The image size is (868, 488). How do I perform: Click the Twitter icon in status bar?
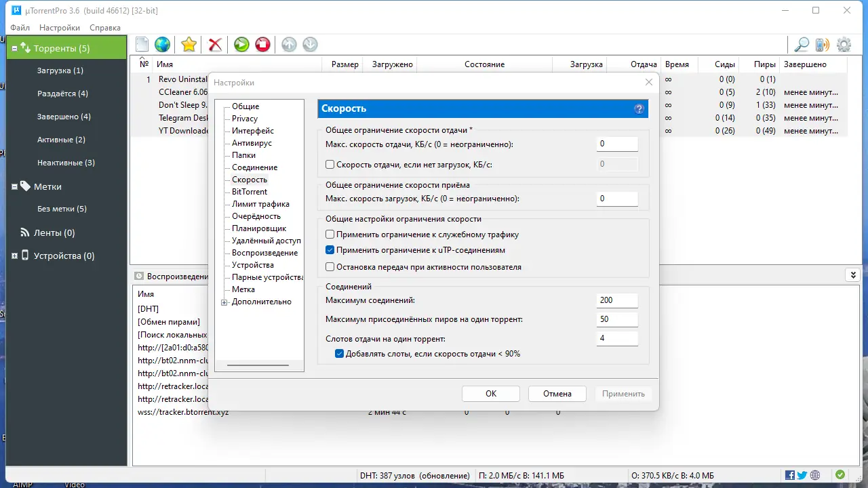pyautogui.click(x=802, y=475)
